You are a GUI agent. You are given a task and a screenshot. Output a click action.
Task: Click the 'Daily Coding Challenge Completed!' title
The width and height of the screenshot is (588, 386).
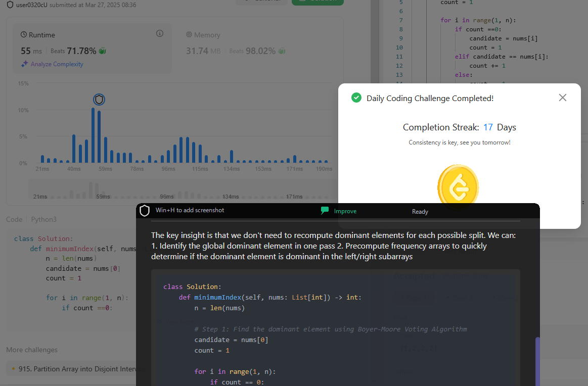click(430, 98)
